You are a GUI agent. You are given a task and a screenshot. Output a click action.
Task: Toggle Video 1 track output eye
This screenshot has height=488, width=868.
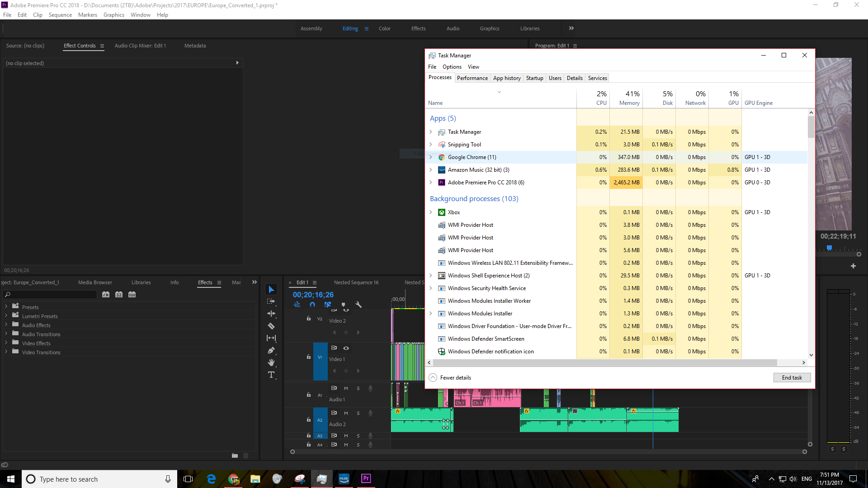[x=346, y=348]
